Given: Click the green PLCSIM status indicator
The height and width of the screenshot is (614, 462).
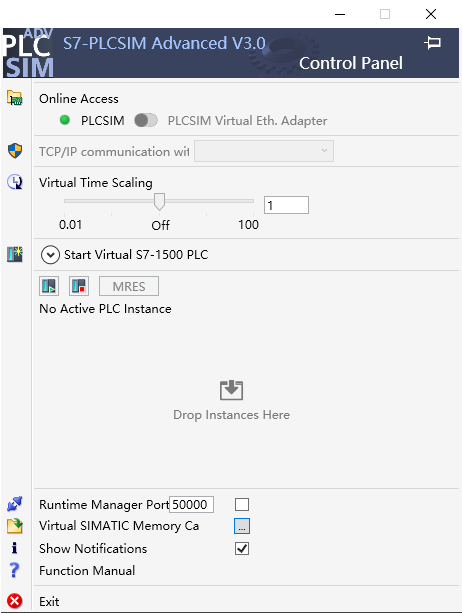Looking at the screenshot, I should coord(65,120).
